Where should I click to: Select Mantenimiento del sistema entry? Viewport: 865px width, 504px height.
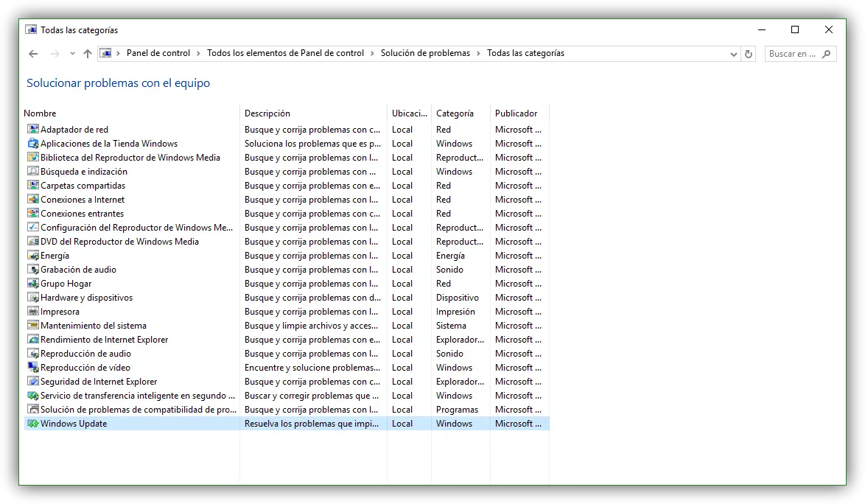click(94, 326)
